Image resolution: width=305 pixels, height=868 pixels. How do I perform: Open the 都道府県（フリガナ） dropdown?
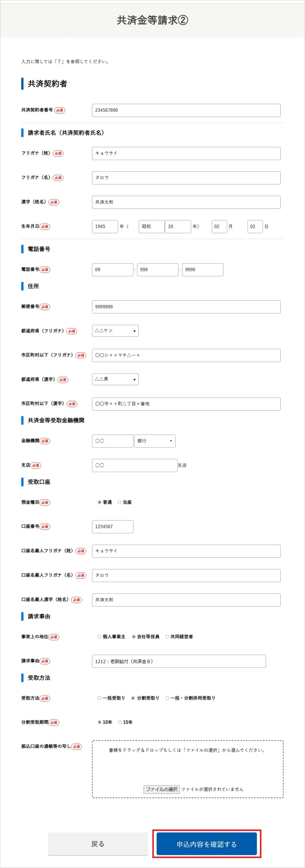click(x=115, y=331)
